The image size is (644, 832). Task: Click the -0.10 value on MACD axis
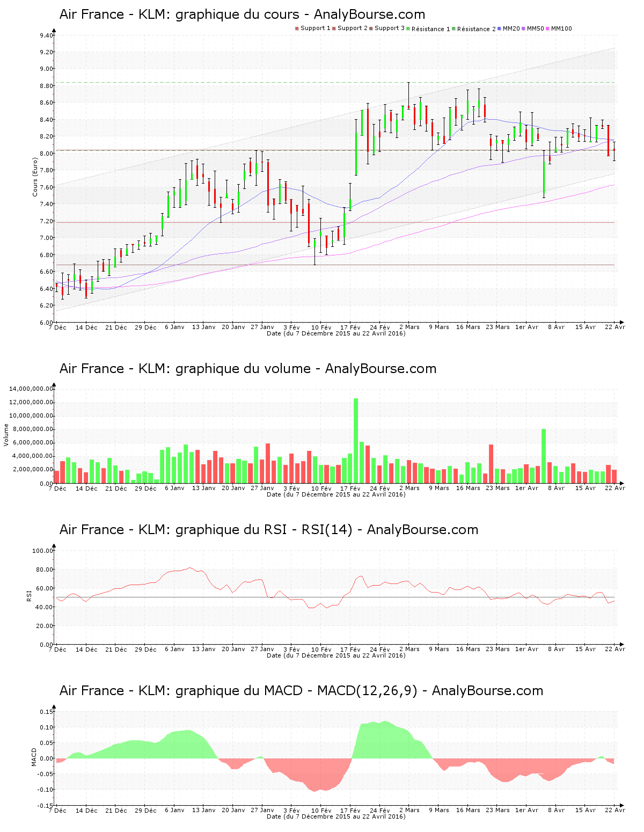[45, 790]
